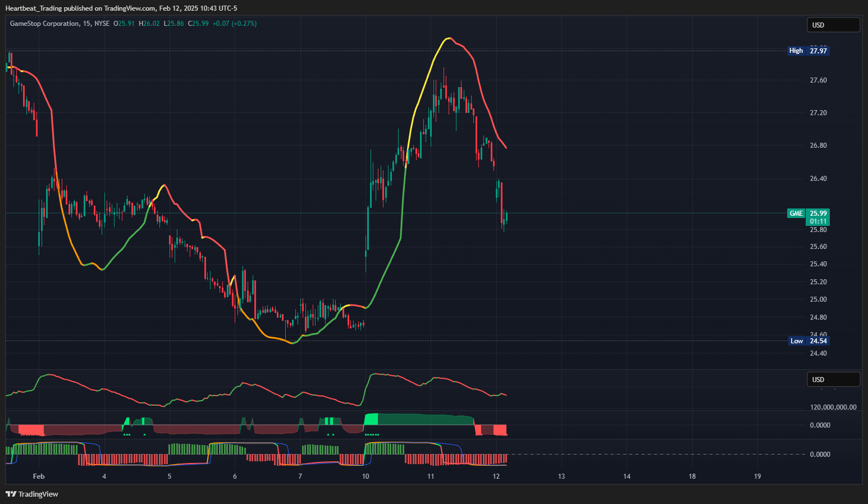Image resolution: width=868 pixels, height=504 pixels.
Task: Click the TradingView logo at the bottom
Action: [x=32, y=494]
